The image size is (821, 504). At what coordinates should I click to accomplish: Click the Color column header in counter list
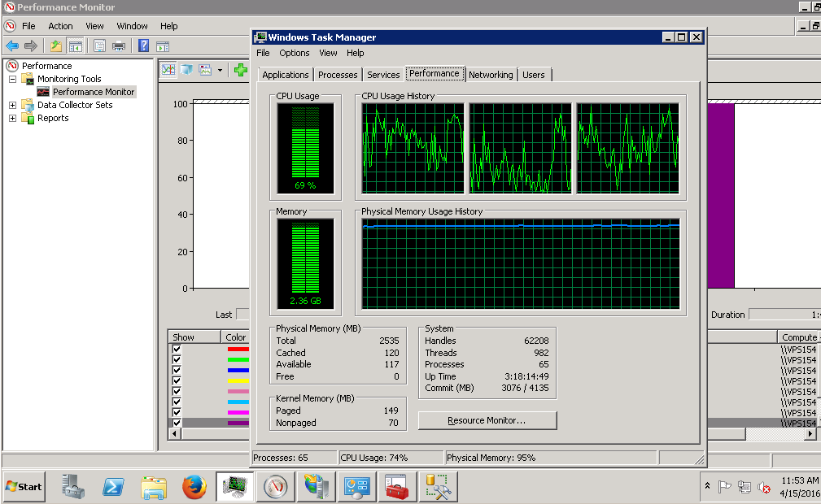click(235, 337)
